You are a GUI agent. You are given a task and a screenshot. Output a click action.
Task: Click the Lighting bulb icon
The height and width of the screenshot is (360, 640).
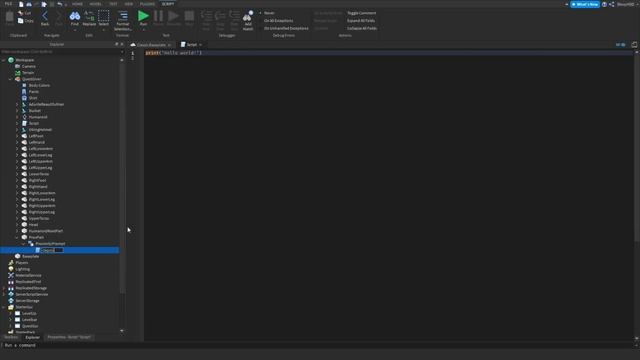click(11, 269)
